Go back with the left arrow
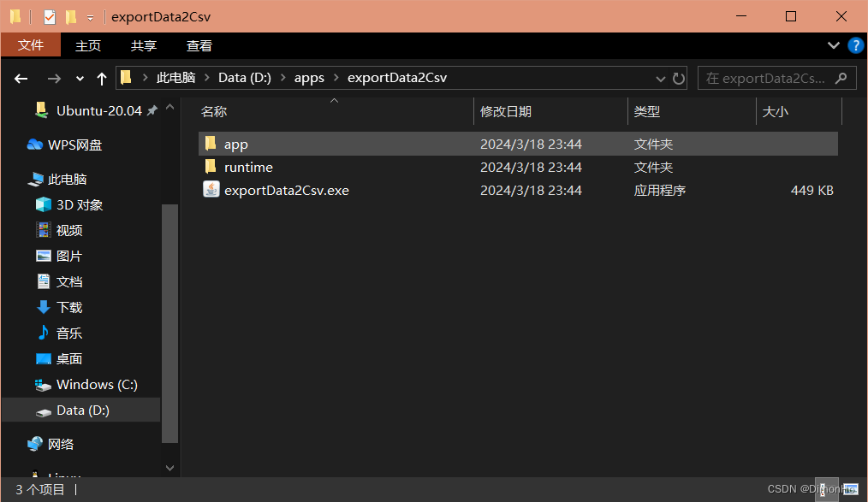 (x=21, y=79)
